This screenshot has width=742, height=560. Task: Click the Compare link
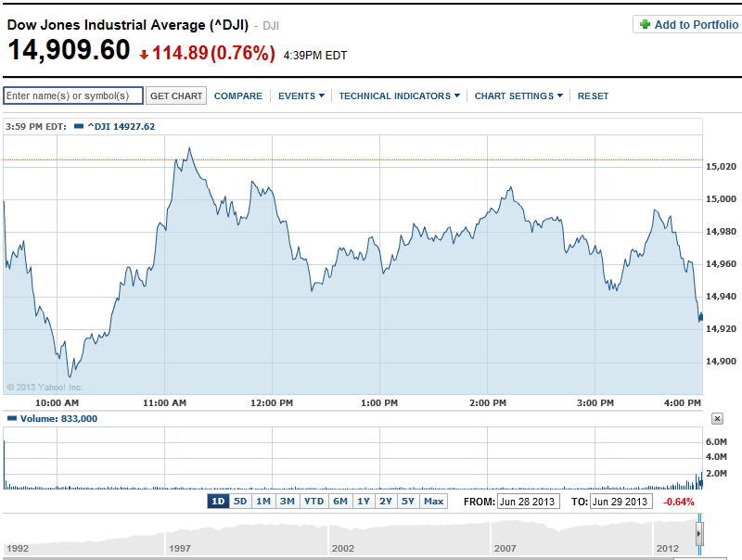tap(238, 96)
